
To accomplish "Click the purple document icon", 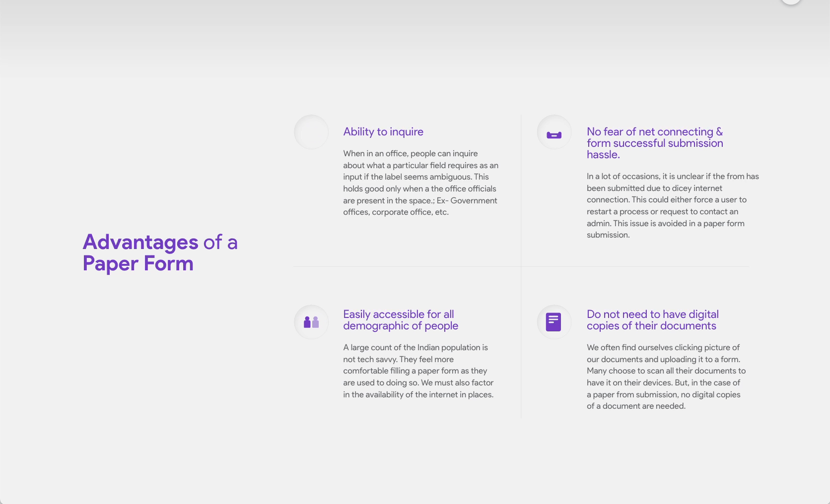I will pyautogui.click(x=553, y=322).
